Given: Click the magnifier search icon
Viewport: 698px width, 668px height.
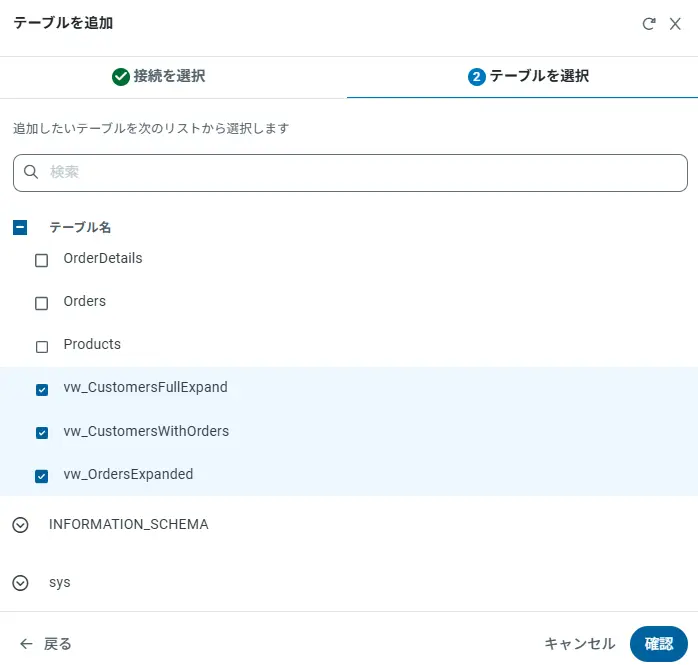Looking at the screenshot, I should tap(31, 172).
